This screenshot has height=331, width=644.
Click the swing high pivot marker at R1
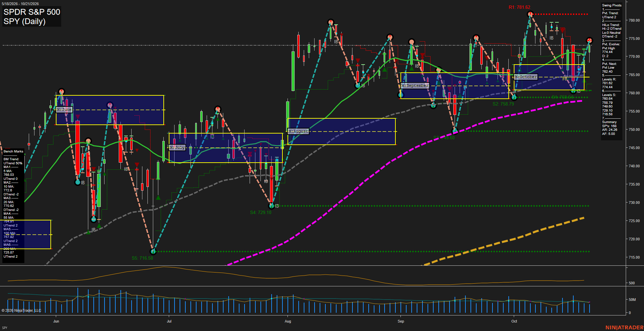pyautogui.click(x=530, y=14)
